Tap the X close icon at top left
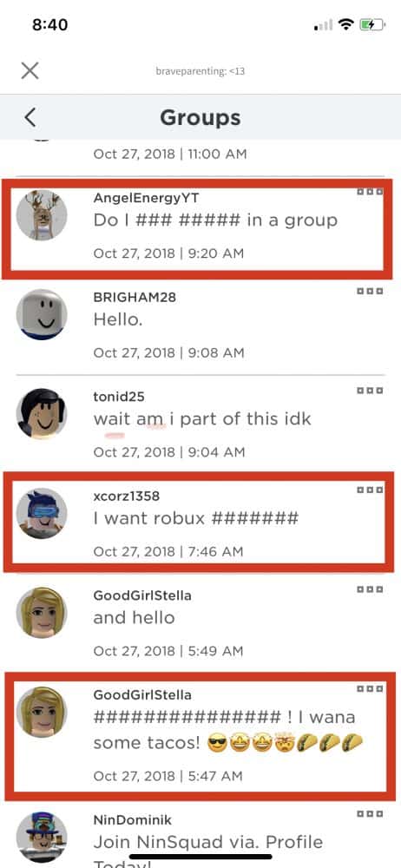 [30, 70]
